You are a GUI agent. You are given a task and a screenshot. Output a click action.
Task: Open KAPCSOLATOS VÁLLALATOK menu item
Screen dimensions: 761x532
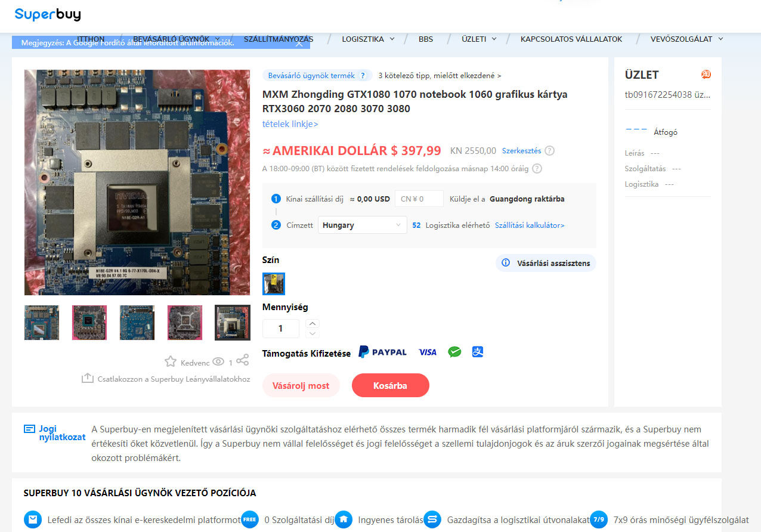click(x=571, y=39)
